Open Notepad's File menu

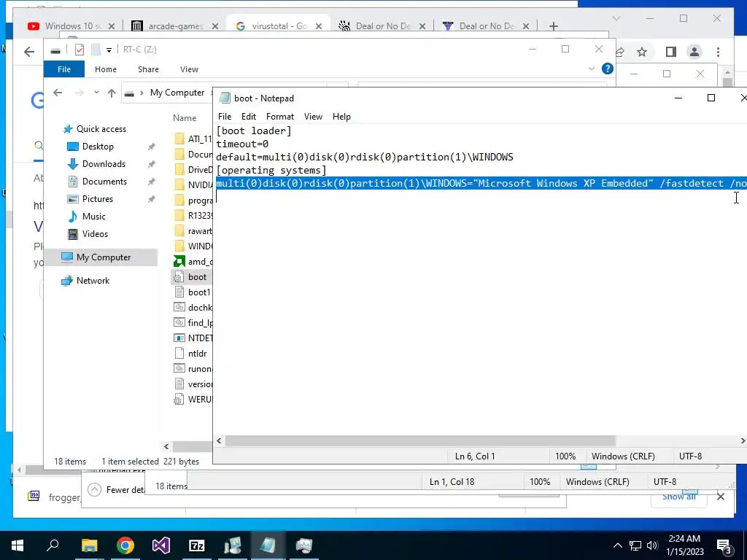point(225,117)
